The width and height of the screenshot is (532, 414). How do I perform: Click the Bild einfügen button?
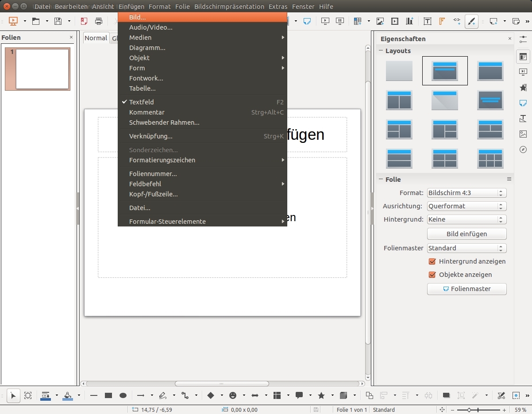pos(466,234)
